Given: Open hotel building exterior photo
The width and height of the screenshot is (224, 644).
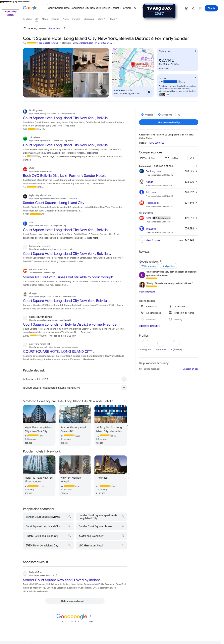Looking at the screenshot, I should click(48, 72).
